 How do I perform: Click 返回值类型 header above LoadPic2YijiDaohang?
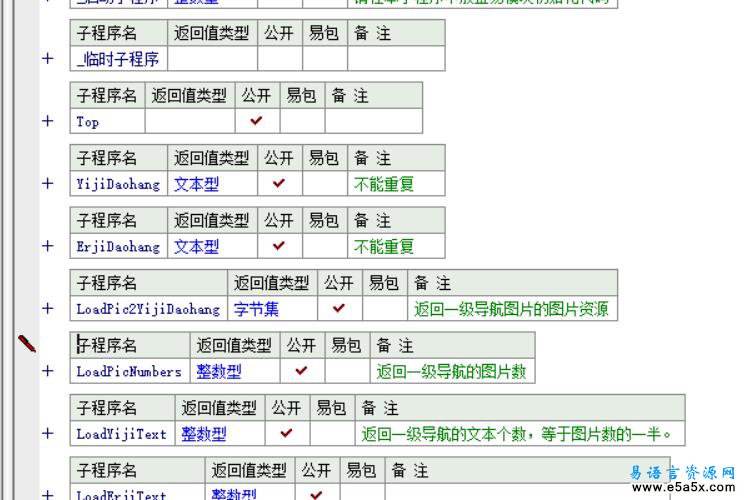271,283
